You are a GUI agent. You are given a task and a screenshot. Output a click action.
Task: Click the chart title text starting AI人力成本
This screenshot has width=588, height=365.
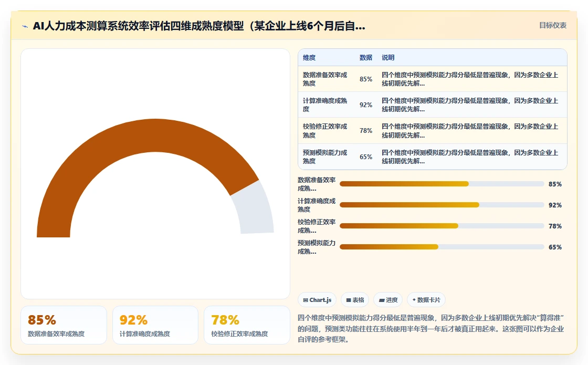pos(199,26)
